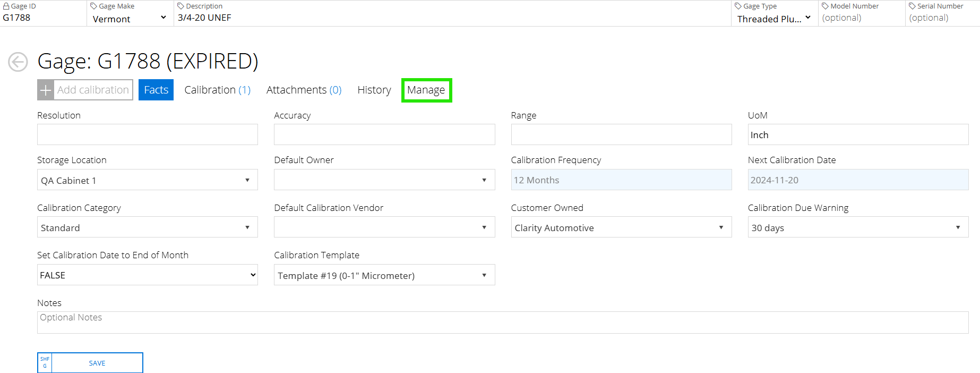Expand the Storage Location dropdown
The image size is (980, 373).
coord(148,180)
